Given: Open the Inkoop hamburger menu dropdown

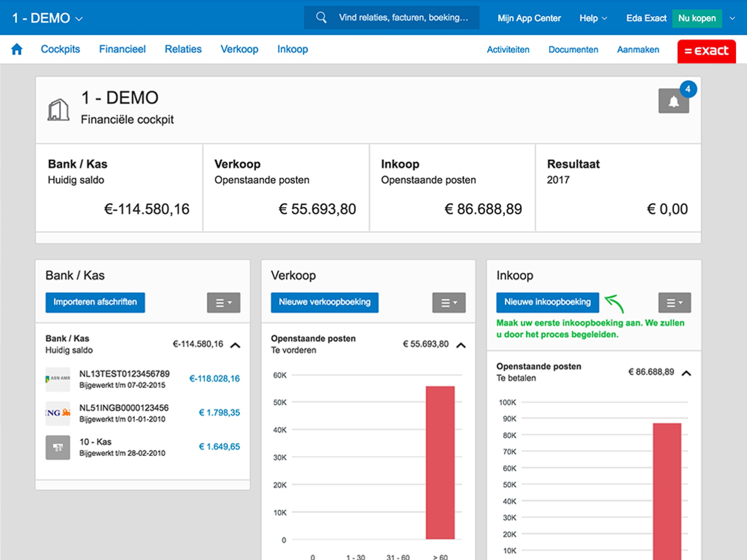Looking at the screenshot, I should click(x=674, y=303).
